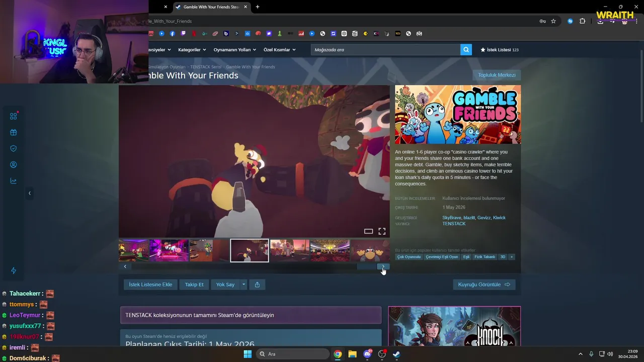Open the Knock promotional banner image
644x362 pixels.
click(x=454, y=326)
